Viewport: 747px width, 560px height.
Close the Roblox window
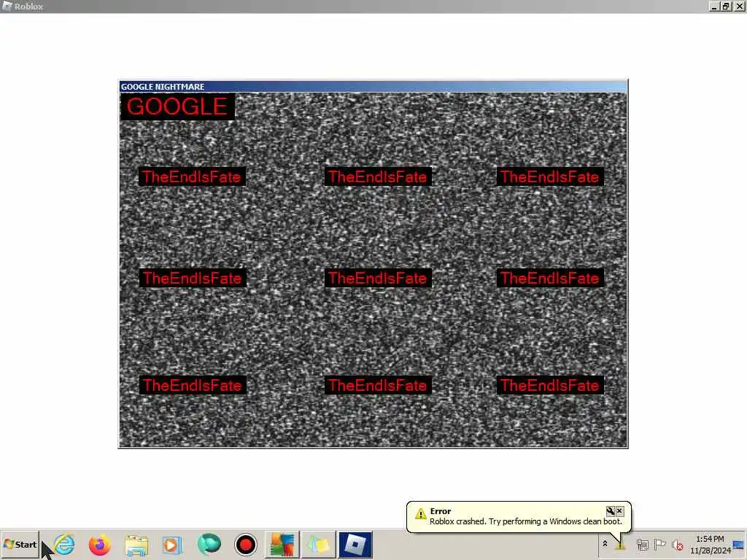pyautogui.click(x=739, y=6)
